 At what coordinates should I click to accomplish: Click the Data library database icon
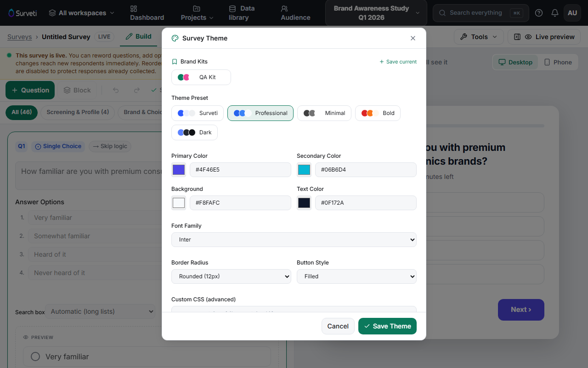tap(232, 8)
